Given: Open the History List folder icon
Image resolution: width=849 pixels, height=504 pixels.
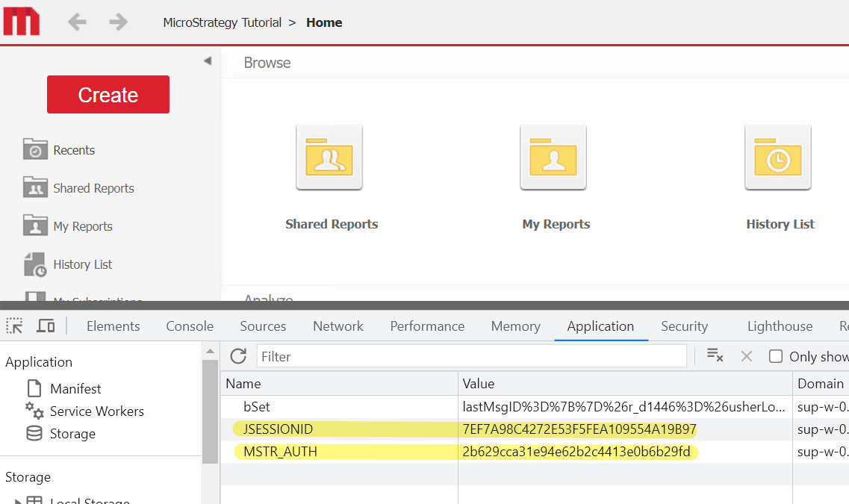Looking at the screenshot, I should [x=778, y=158].
